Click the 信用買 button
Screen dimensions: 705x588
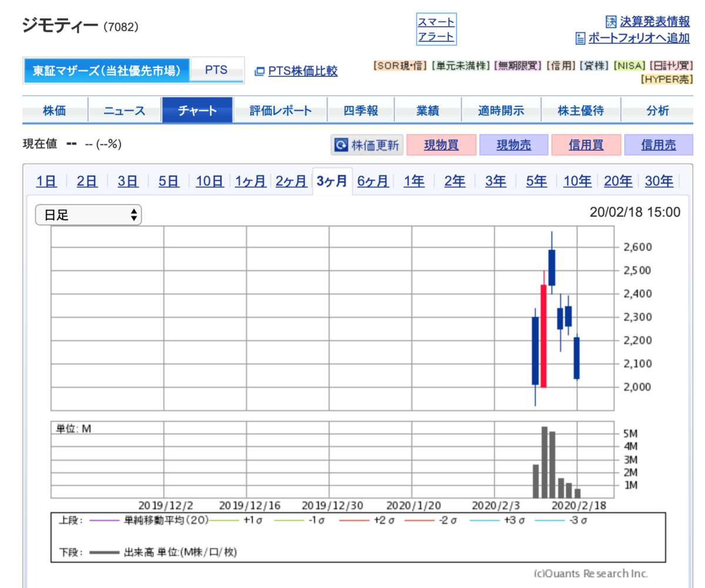pyautogui.click(x=586, y=145)
